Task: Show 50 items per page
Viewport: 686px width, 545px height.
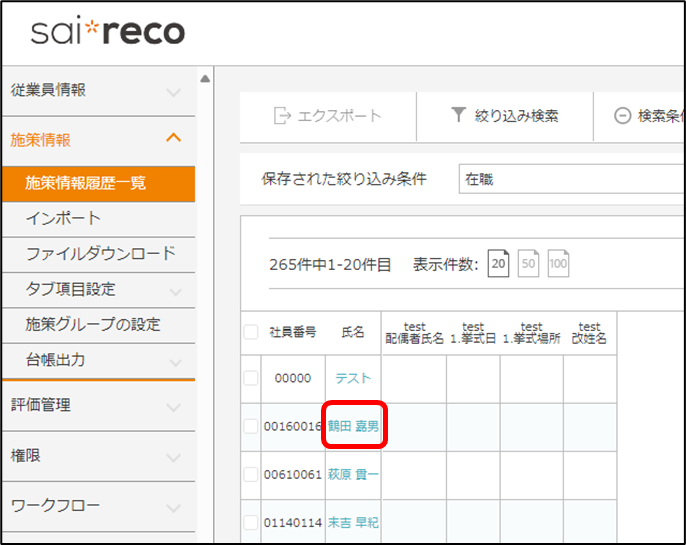Action: tap(528, 265)
